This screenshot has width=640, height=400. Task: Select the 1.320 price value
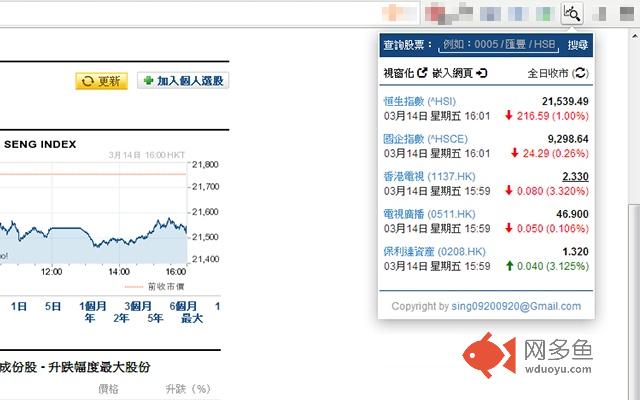(x=575, y=251)
